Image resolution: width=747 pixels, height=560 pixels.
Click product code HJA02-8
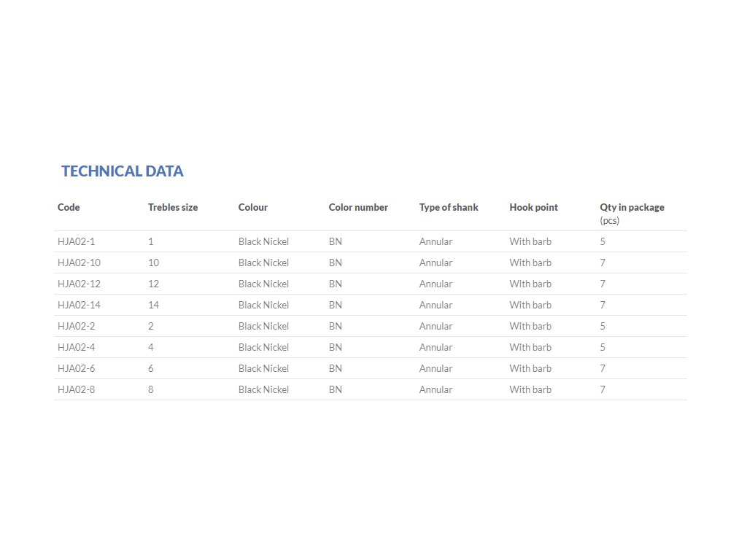(77, 389)
